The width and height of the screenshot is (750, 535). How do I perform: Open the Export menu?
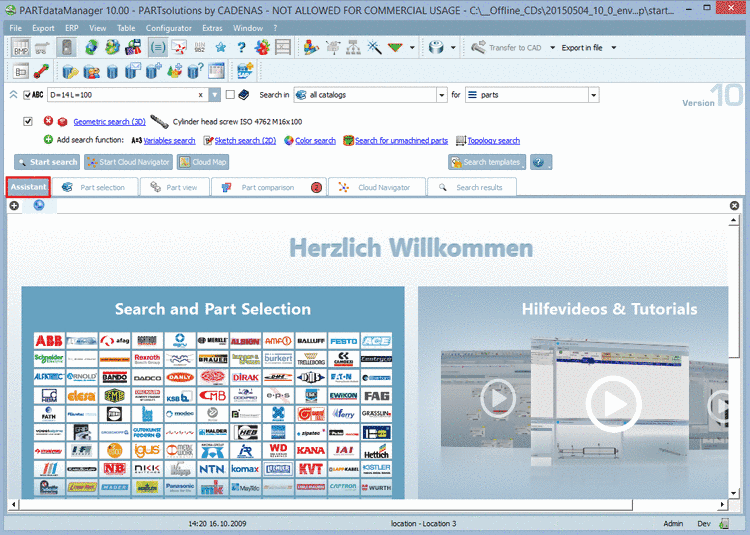(x=43, y=28)
